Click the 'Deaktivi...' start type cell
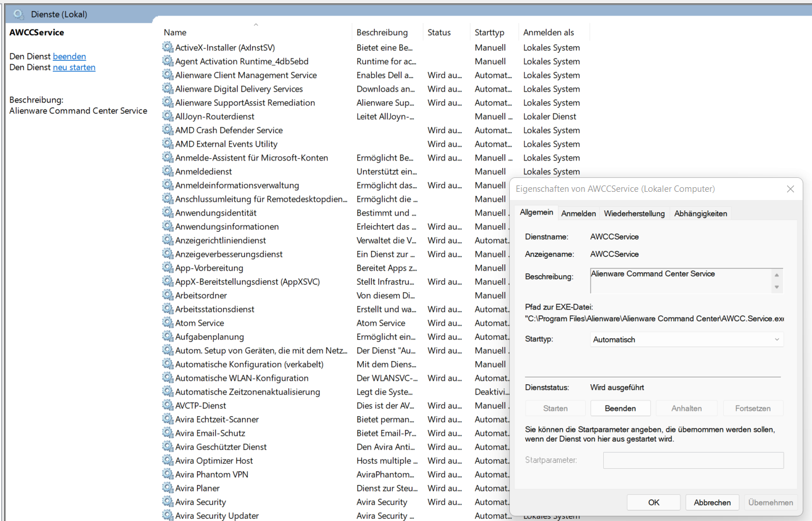812x521 pixels. (492, 392)
